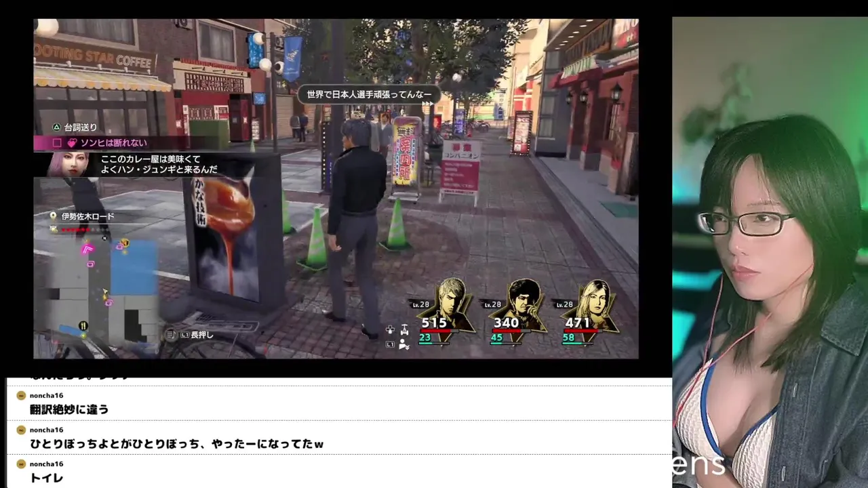868x488 pixels.
Task: Open noncha16 username above トイレ
Action: 46,464
